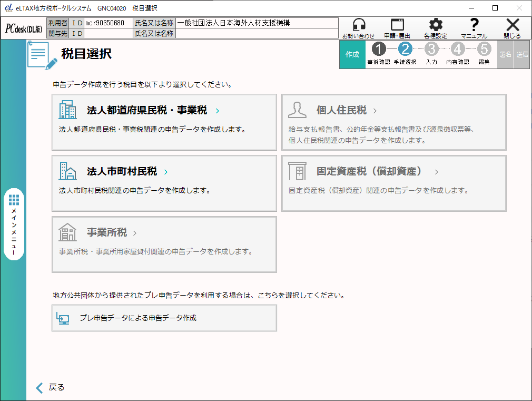Click the 固定資産税 building icon
The image size is (532, 401).
297,171
